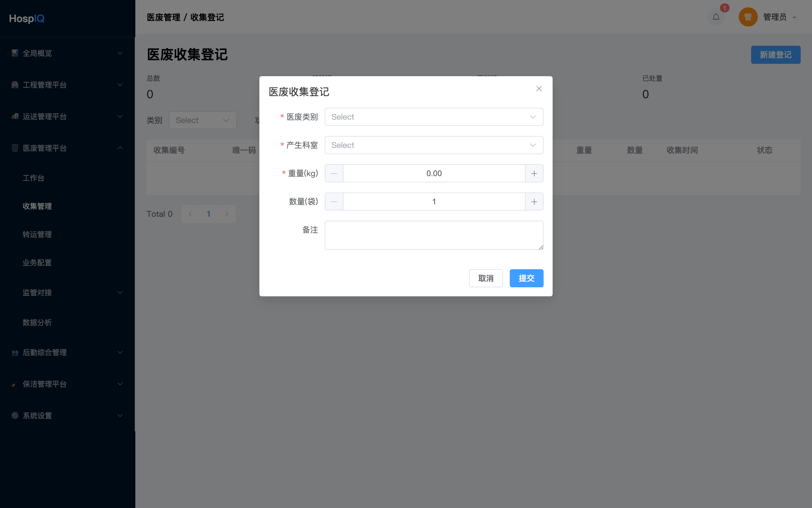The image size is (812, 508).
Task: Expand the 全局概览 menu
Action: (67, 53)
